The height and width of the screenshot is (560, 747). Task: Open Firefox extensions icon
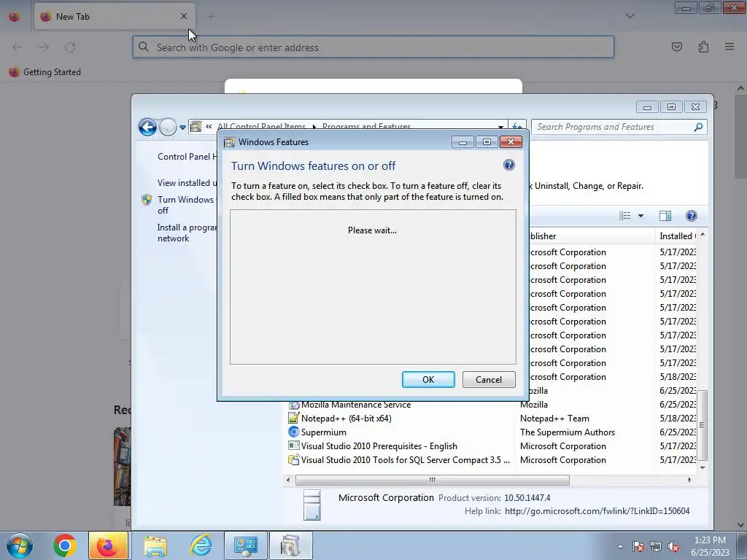703,47
